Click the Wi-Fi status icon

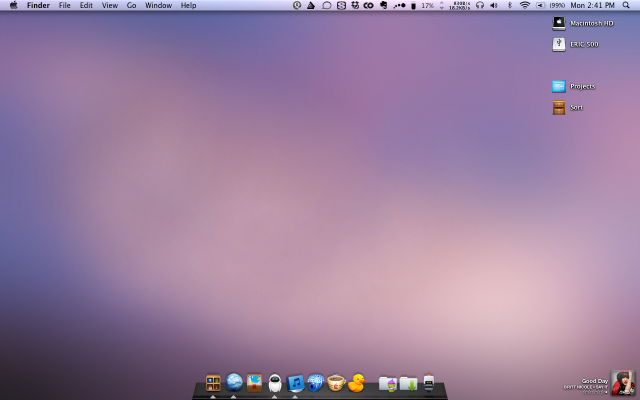524,5
